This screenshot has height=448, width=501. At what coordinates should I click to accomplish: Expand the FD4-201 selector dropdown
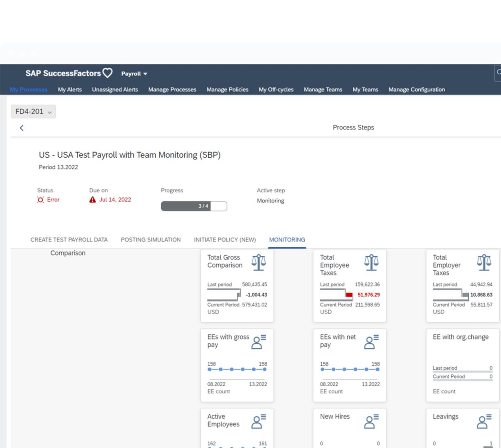pyautogui.click(x=33, y=112)
